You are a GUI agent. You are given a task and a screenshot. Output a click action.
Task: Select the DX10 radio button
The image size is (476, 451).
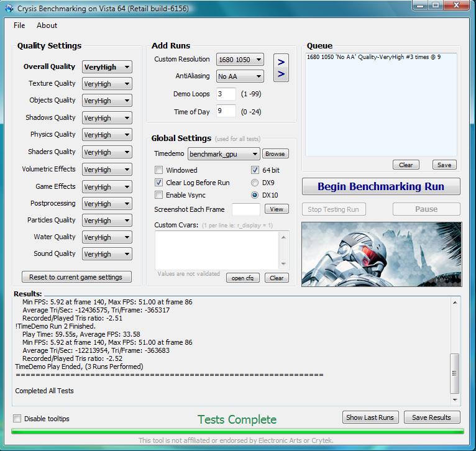(x=255, y=195)
